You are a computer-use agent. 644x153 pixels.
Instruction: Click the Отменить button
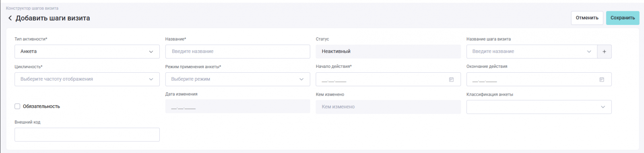coord(587,18)
